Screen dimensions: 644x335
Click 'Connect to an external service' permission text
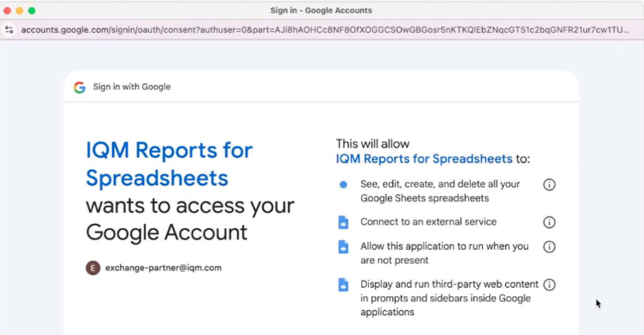coord(428,222)
